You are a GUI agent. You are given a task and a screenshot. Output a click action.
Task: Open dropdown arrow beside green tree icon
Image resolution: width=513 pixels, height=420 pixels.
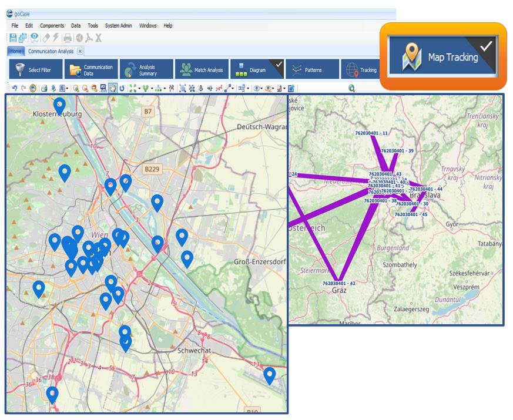152,88
